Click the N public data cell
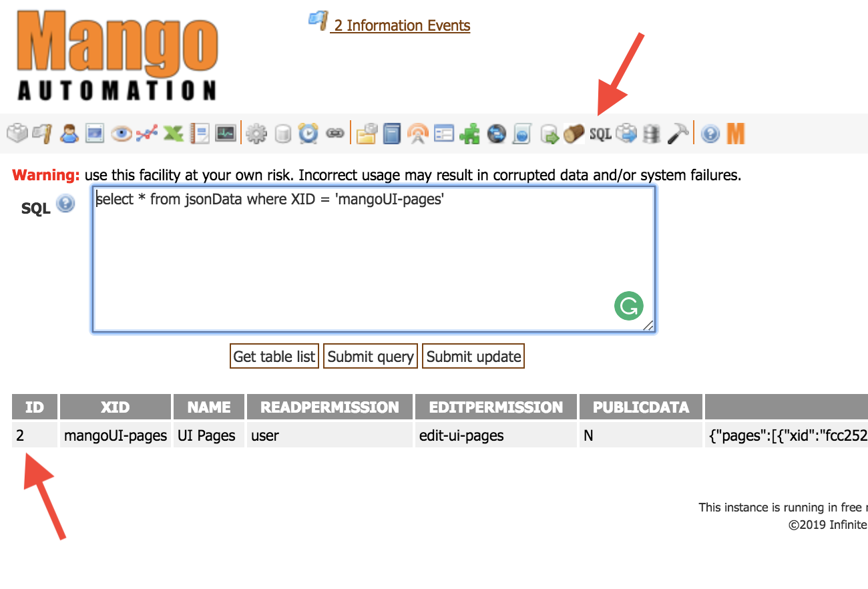The width and height of the screenshot is (868, 589). pos(641,435)
